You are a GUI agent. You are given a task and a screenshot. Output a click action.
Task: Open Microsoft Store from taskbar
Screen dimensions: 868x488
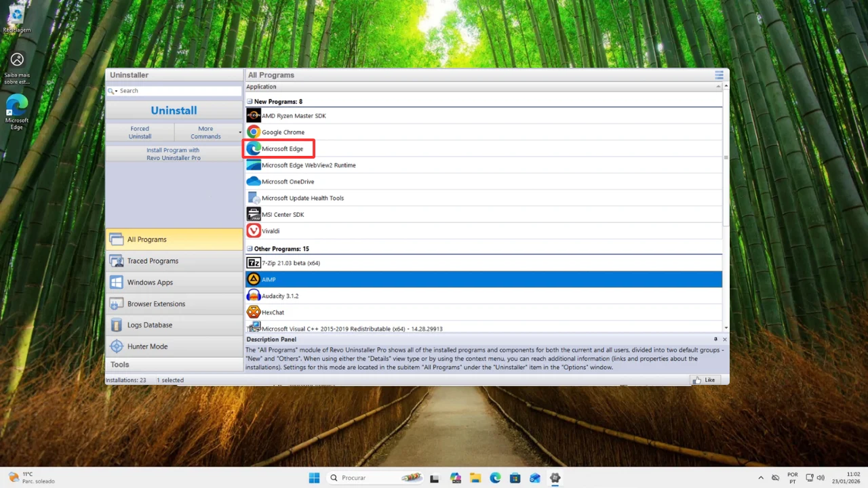[x=515, y=478]
